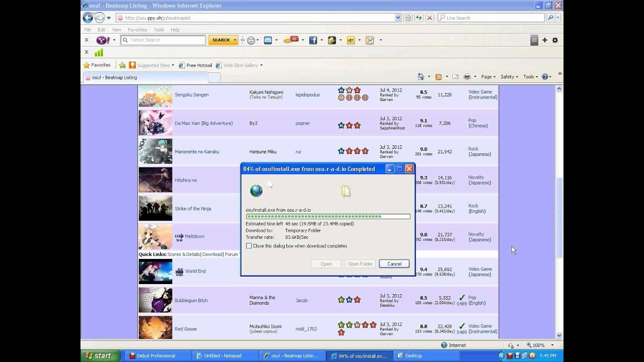The image size is (644, 362).
Task: Expand the Yahoo SEARCH button dropdown arrow
Action: point(234,40)
